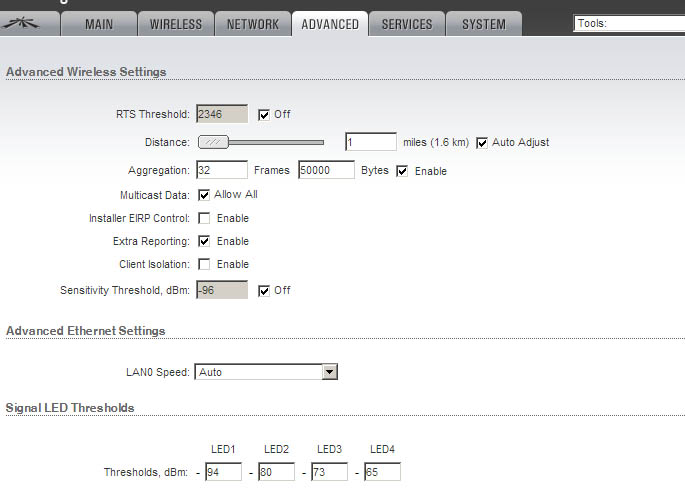Viewport: 685px width, 497px height.
Task: Enable Client Isolation checkbox
Action: 204,264
